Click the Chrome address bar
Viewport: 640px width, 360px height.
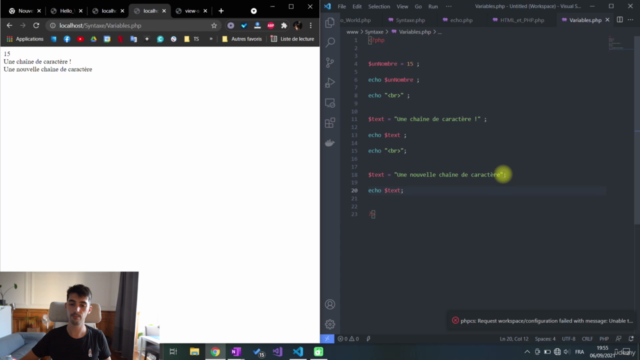133,25
